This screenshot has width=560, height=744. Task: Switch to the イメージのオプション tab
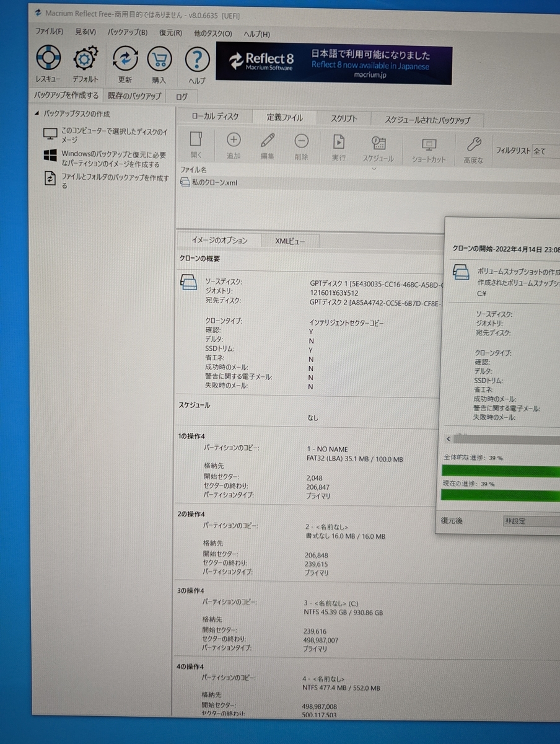coord(219,241)
